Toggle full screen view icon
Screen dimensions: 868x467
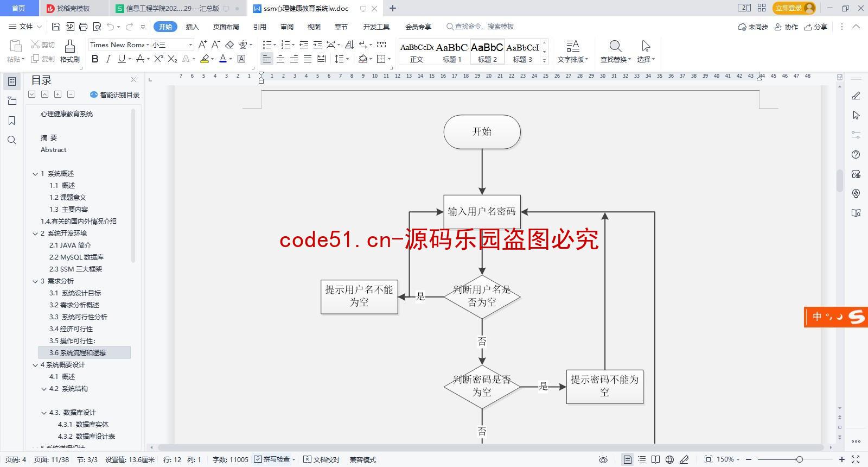(x=856, y=459)
